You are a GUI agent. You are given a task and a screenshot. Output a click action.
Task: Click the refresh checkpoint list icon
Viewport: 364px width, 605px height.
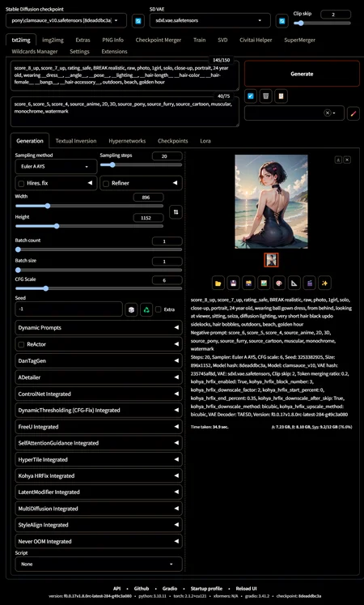138,21
